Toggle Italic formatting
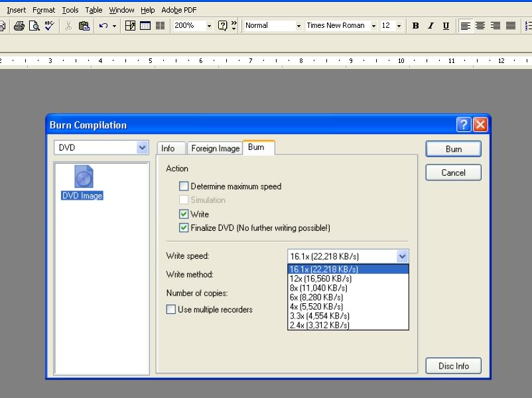Image resolution: width=532 pixels, height=398 pixels. (431, 26)
